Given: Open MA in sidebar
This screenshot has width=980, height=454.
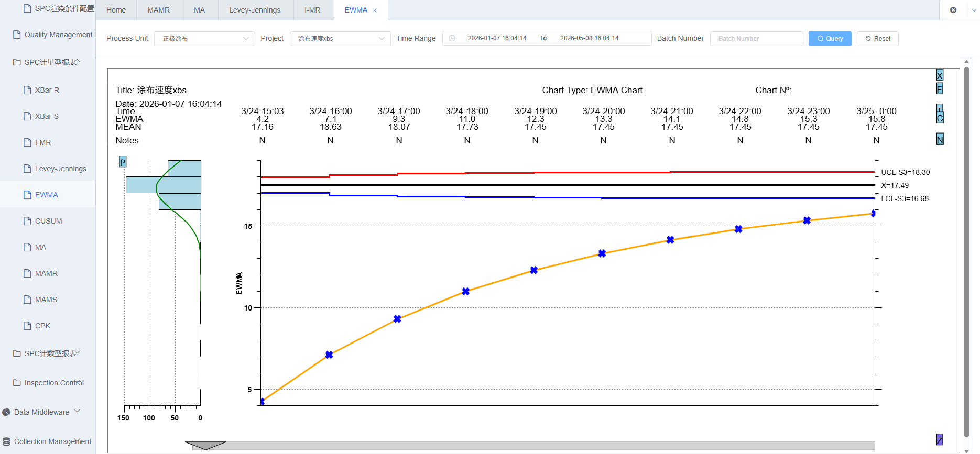Looking at the screenshot, I should pyautogui.click(x=48, y=247).
